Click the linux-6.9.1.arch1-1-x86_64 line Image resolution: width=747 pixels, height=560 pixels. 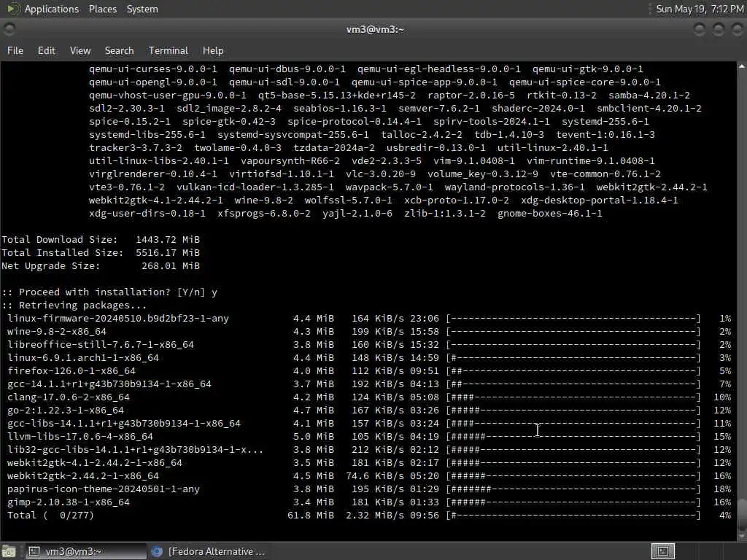(368, 357)
